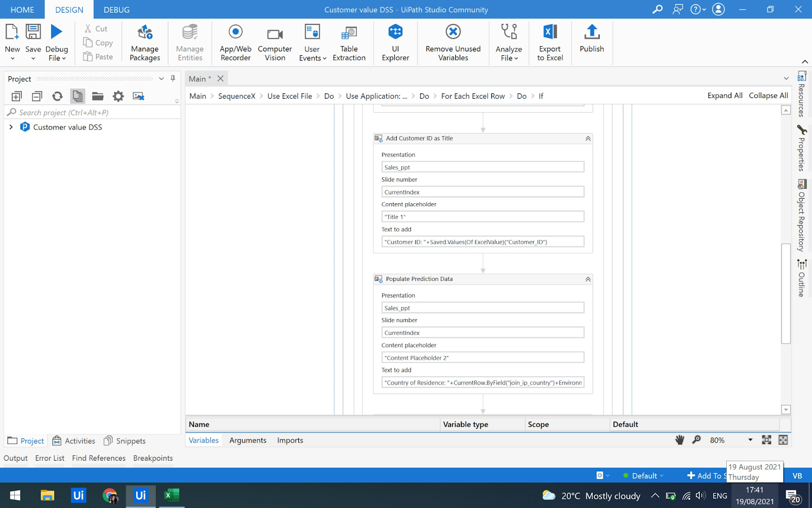812x508 pixels.
Task: Open project folder in File Explorer
Action: click(x=98, y=96)
